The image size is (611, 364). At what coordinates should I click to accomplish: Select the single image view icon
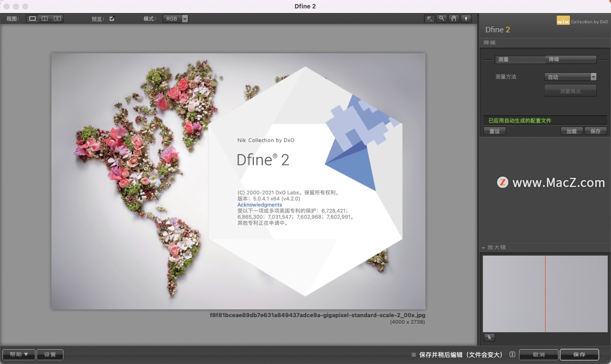coord(32,19)
